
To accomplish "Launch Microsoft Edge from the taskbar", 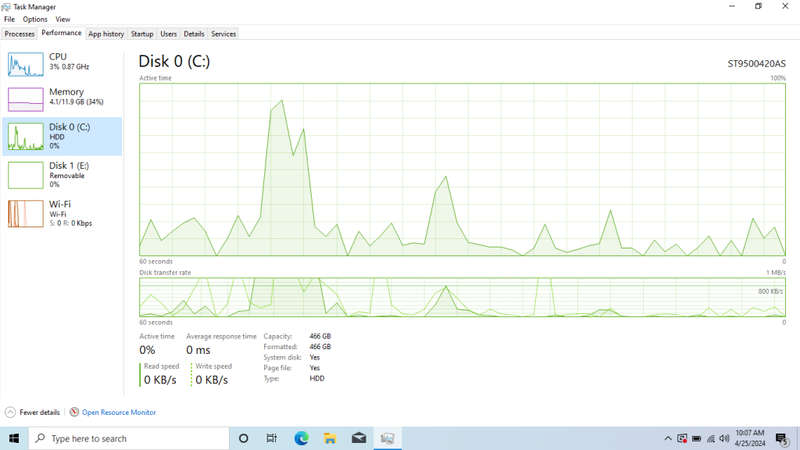I will 301,438.
